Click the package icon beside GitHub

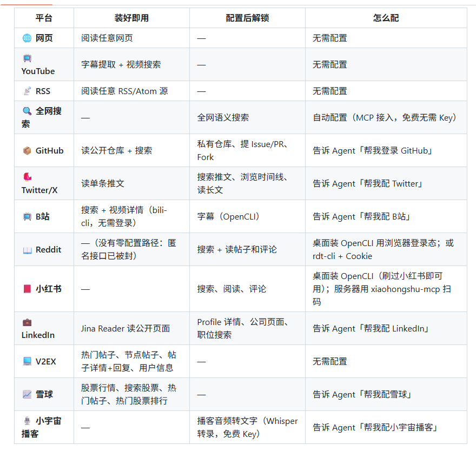click(27, 150)
